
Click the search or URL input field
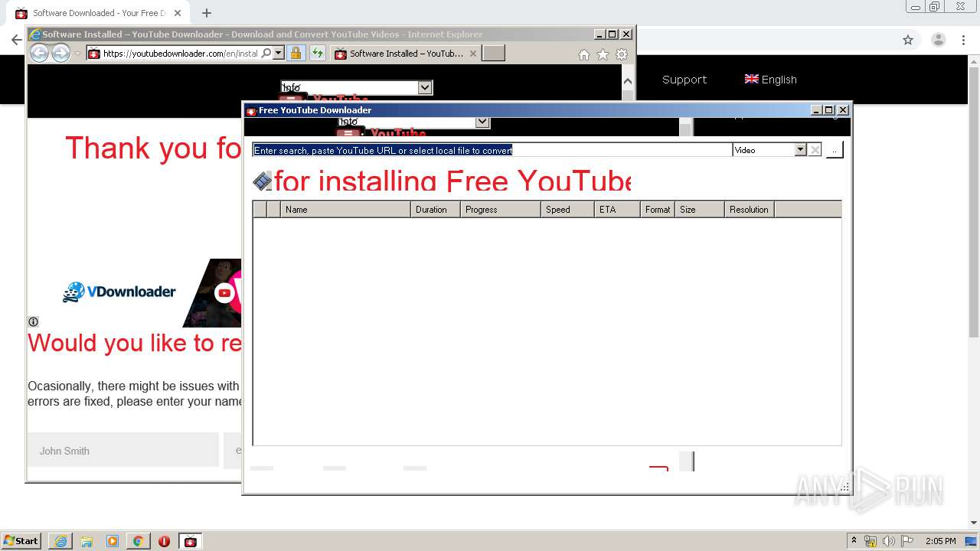click(492, 150)
